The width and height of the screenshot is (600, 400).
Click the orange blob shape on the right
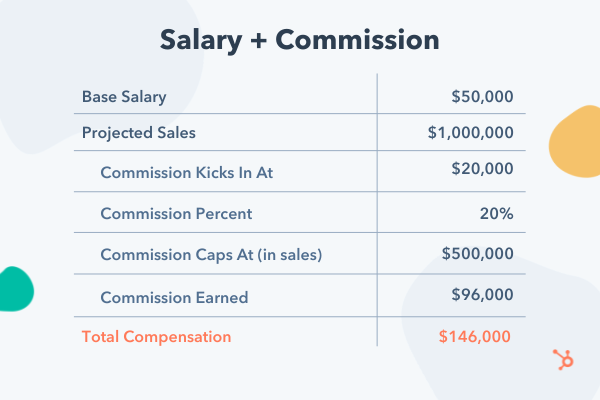576,148
